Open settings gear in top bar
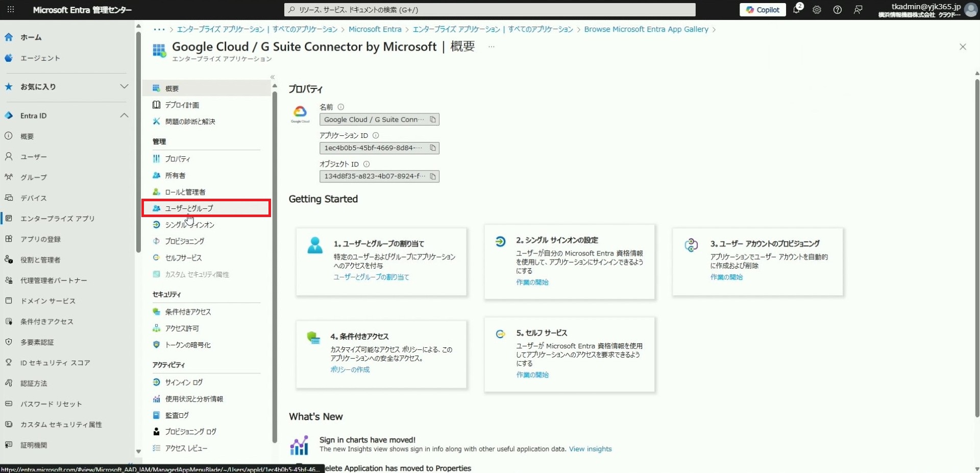This screenshot has height=473, width=980. tap(817, 10)
